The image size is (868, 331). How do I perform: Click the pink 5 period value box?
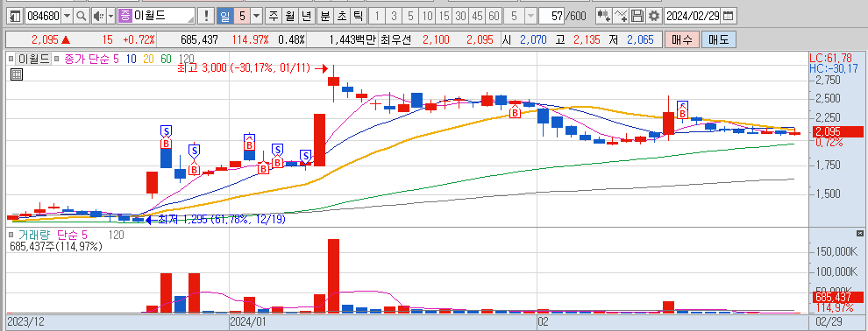pyautogui.click(x=242, y=16)
